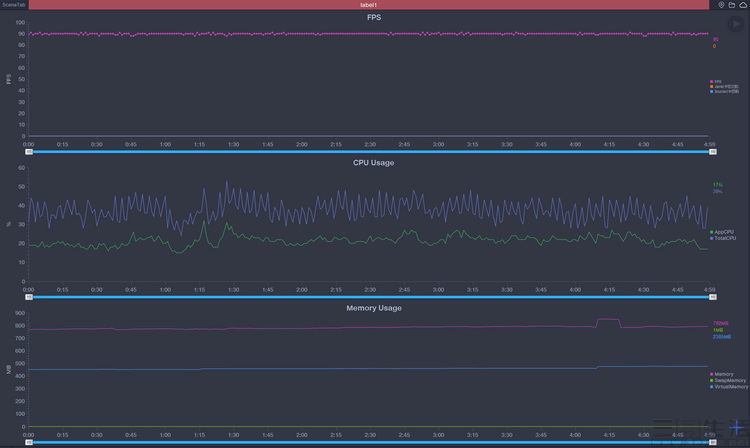Click the red label1 scene bar
This screenshot has height=448, width=750.
pyautogui.click(x=369, y=5)
